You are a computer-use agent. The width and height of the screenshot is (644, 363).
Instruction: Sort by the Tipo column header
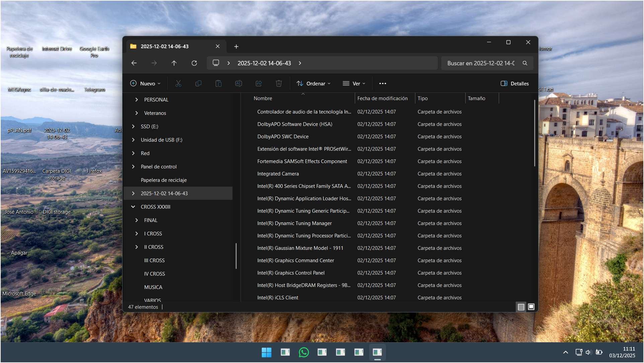422,98
